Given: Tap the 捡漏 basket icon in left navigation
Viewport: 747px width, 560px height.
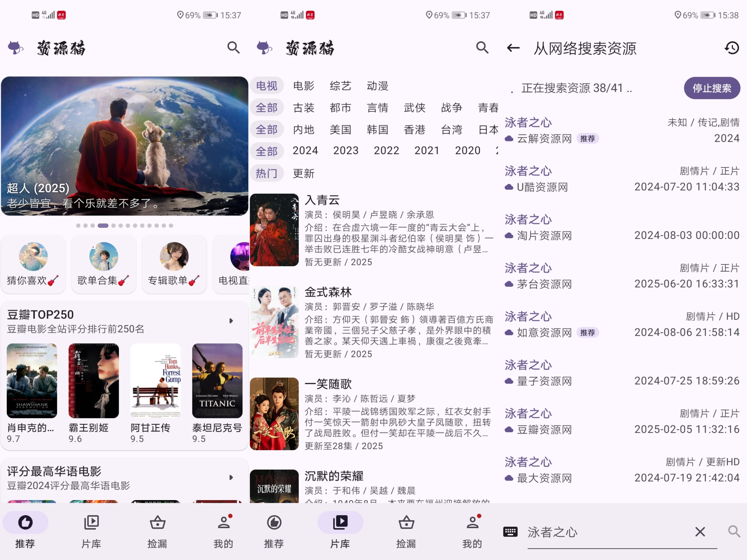Looking at the screenshot, I should [x=157, y=522].
